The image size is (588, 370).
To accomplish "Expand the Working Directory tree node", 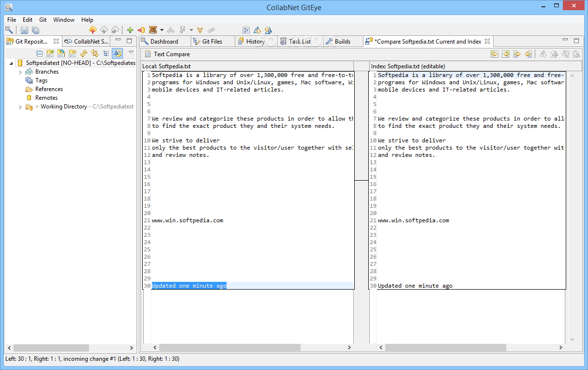I will pyautogui.click(x=20, y=107).
